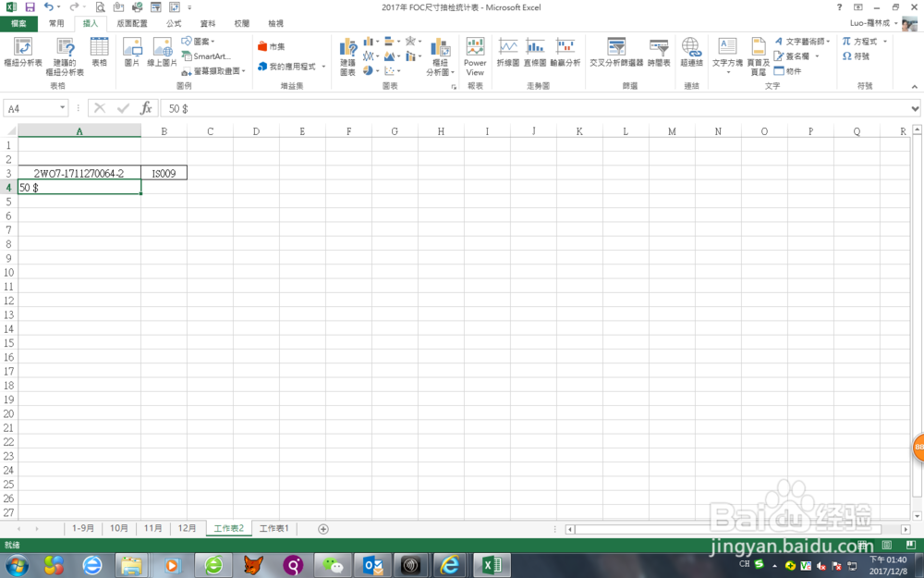The image size is (924, 578).
Task: Insert Online Pictures (線上圖片)
Action: 162,51
